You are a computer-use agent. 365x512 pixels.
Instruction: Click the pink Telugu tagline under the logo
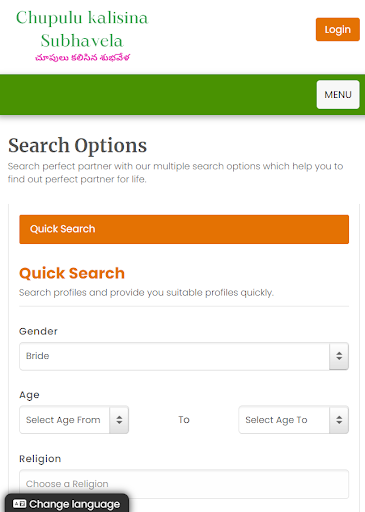(82, 58)
